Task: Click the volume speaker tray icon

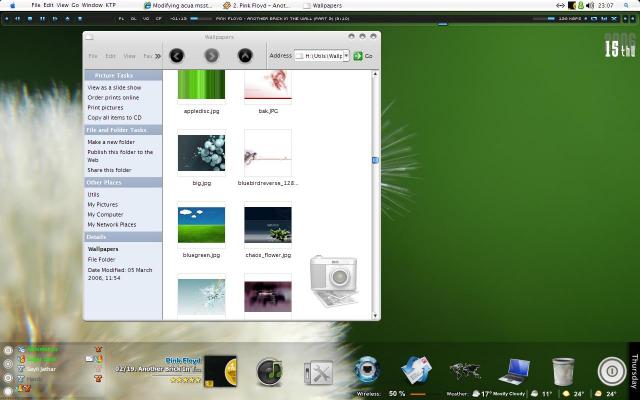Action: click(x=590, y=5)
